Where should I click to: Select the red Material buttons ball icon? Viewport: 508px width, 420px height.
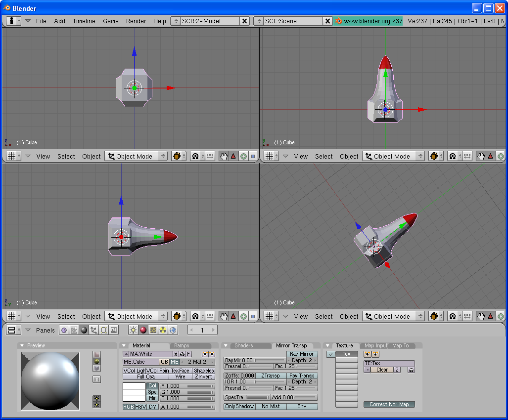pos(143,330)
